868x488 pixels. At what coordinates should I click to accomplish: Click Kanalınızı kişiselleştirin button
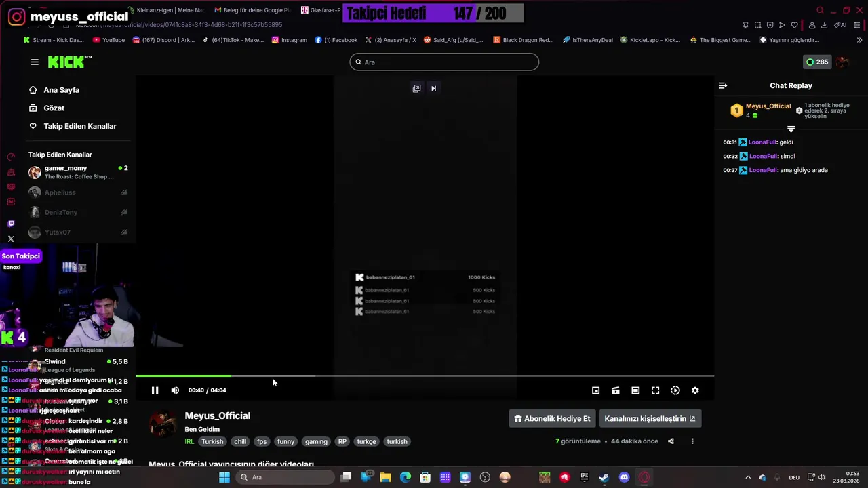point(650,419)
